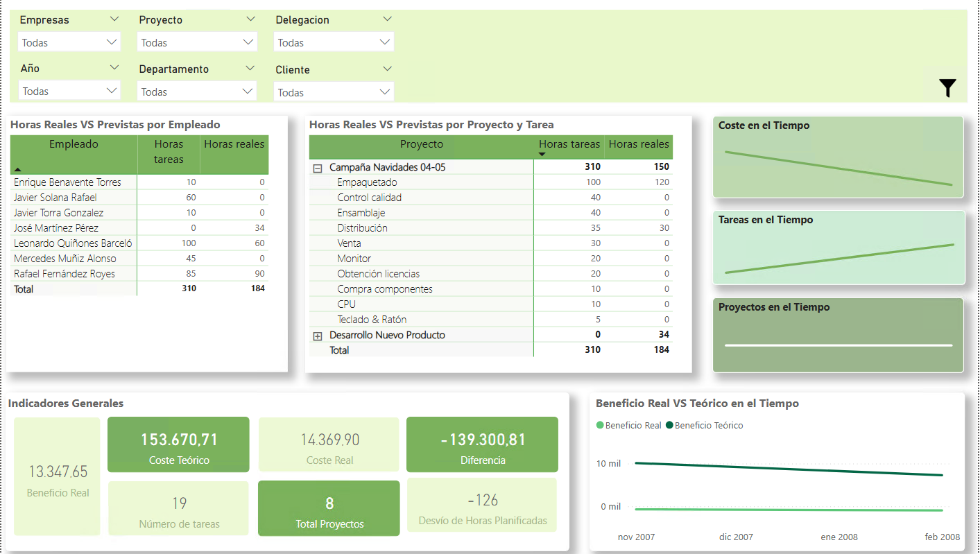Select Leonardo Quiñones Barceló employee row
The width and height of the screenshot is (980, 554).
73,243
